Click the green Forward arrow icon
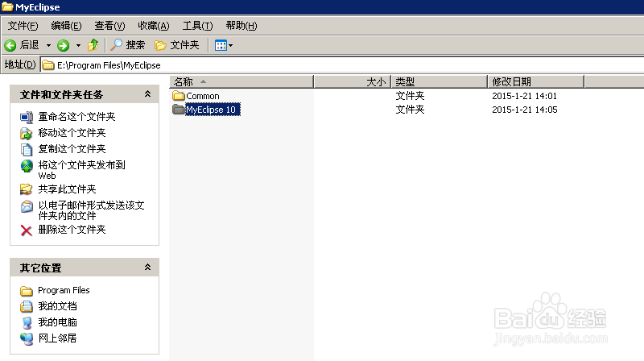 64,45
